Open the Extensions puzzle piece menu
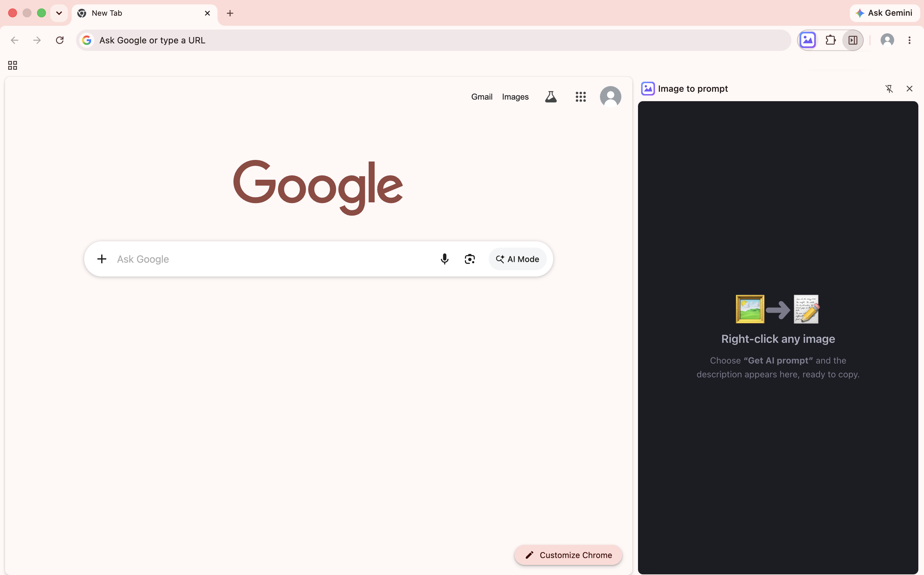924x575 pixels. (x=830, y=40)
